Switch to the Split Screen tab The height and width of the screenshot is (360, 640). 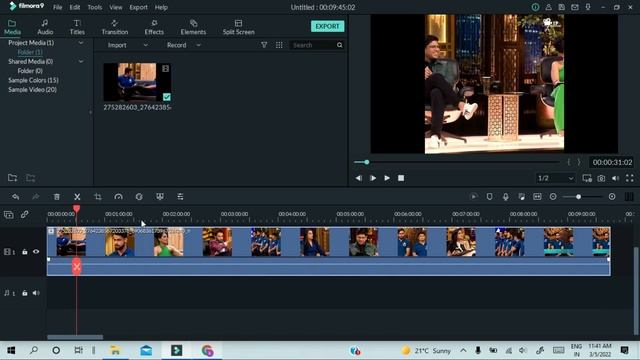click(x=238, y=27)
